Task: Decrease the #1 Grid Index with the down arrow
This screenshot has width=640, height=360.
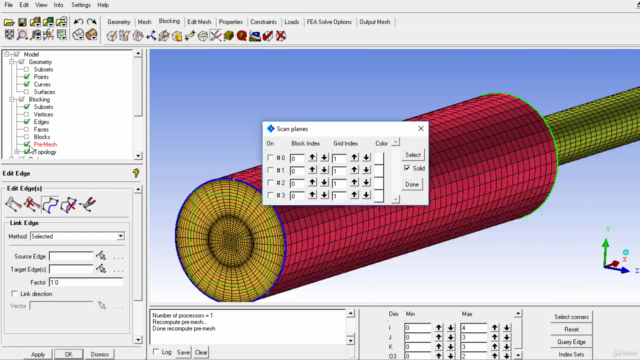Action: click(x=366, y=170)
